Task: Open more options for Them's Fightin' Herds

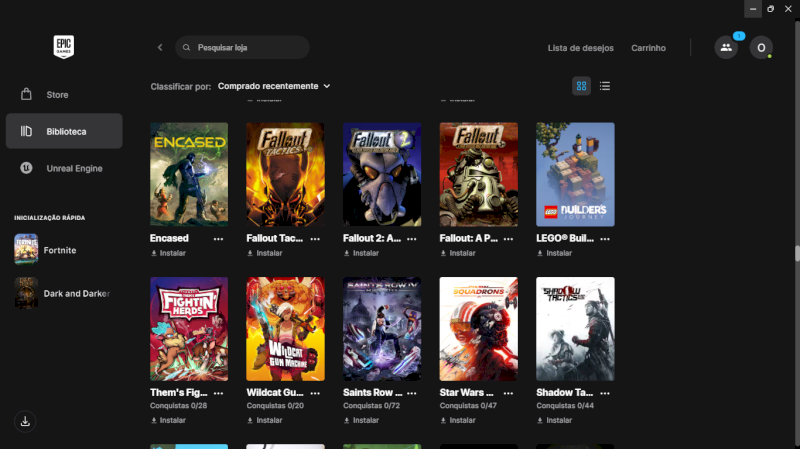Action: (x=218, y=393)
